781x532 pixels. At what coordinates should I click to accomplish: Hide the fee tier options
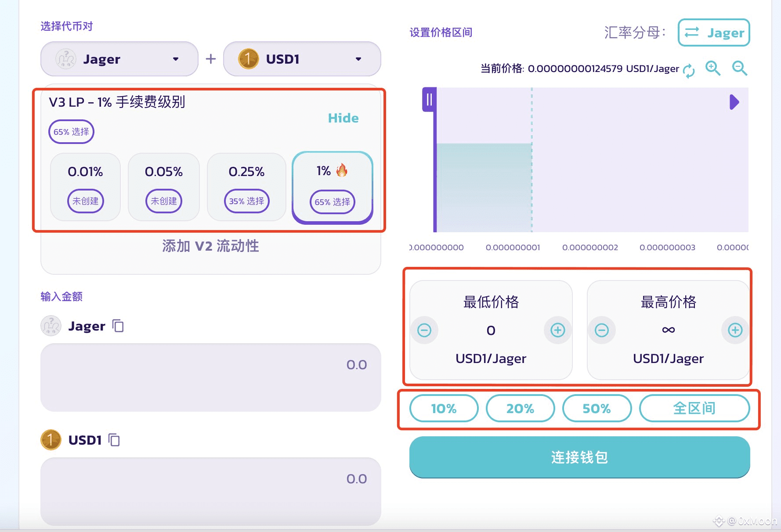pos(343,118)
